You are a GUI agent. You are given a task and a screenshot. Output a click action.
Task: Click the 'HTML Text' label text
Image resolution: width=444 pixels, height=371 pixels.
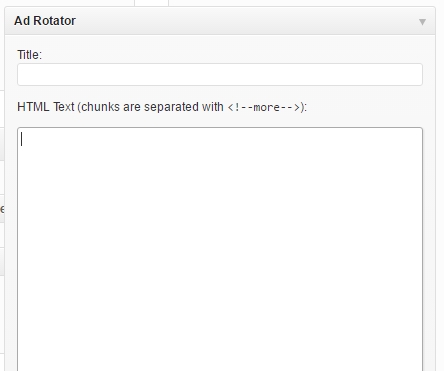(x=46, y=107)
